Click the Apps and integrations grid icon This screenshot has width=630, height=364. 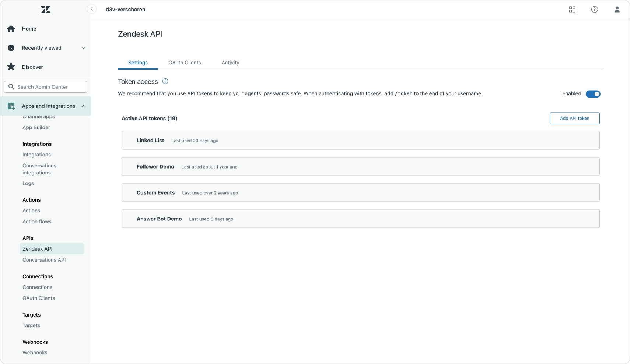[11, 106]
